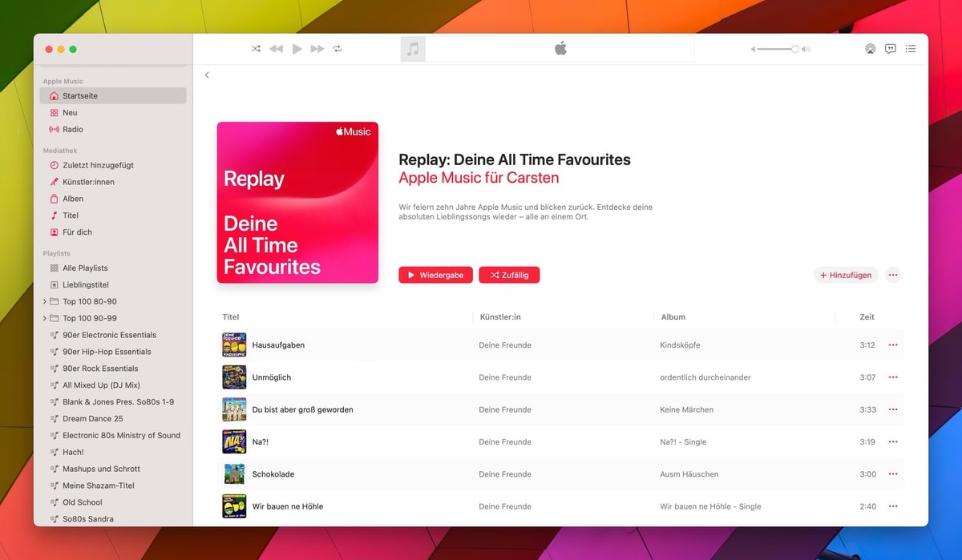Go to previous track with rewind icon

pyautogui.click(x=276, y=49)
